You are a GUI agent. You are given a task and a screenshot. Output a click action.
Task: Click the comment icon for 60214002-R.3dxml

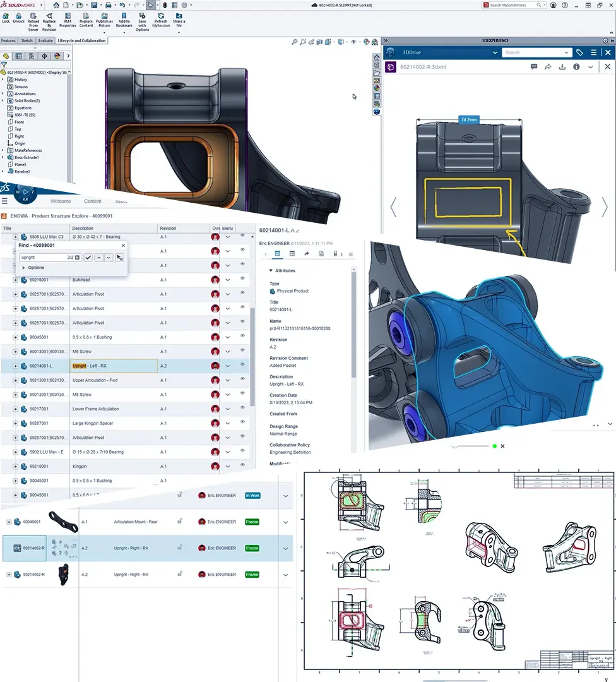click(534, 66)
